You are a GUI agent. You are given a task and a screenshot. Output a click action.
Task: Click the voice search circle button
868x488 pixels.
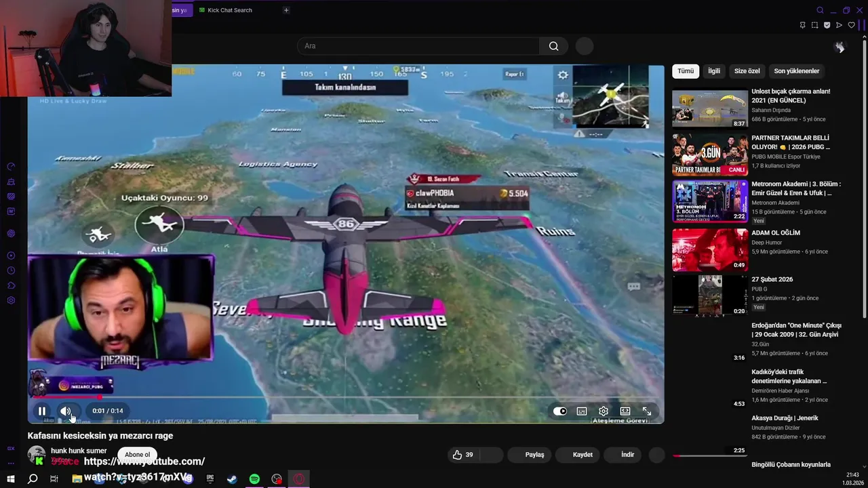pos(585,46)
